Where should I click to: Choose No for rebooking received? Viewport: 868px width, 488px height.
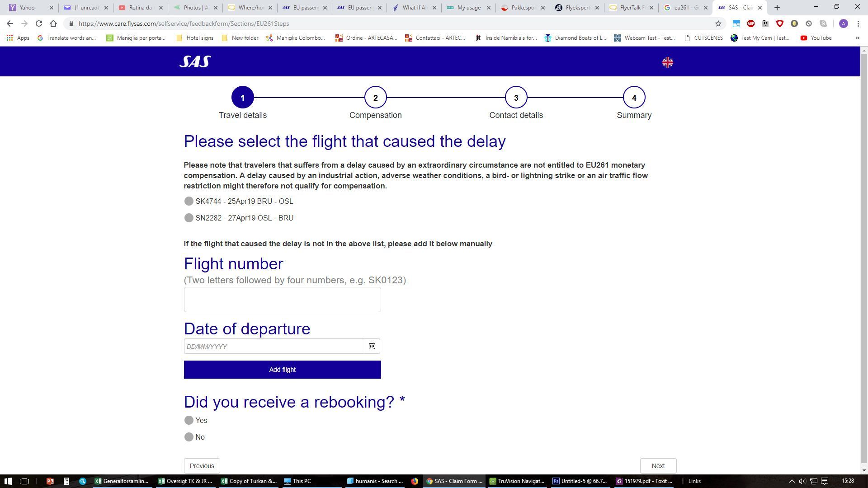[189, 437]
